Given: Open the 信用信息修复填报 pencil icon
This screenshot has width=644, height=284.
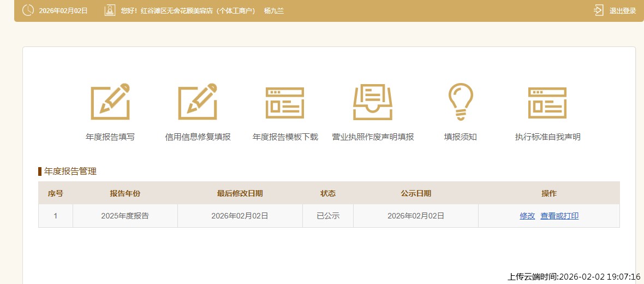Looking at the screenshot, I should click(x=198, y=102).
